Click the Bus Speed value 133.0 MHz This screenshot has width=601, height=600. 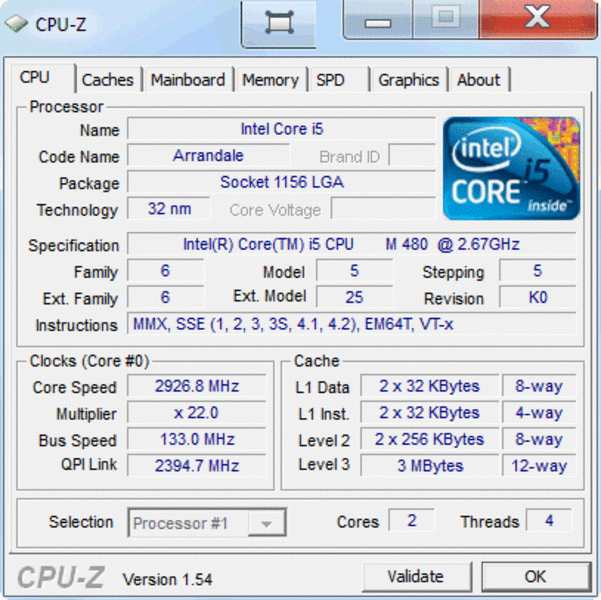coord(197,439)
